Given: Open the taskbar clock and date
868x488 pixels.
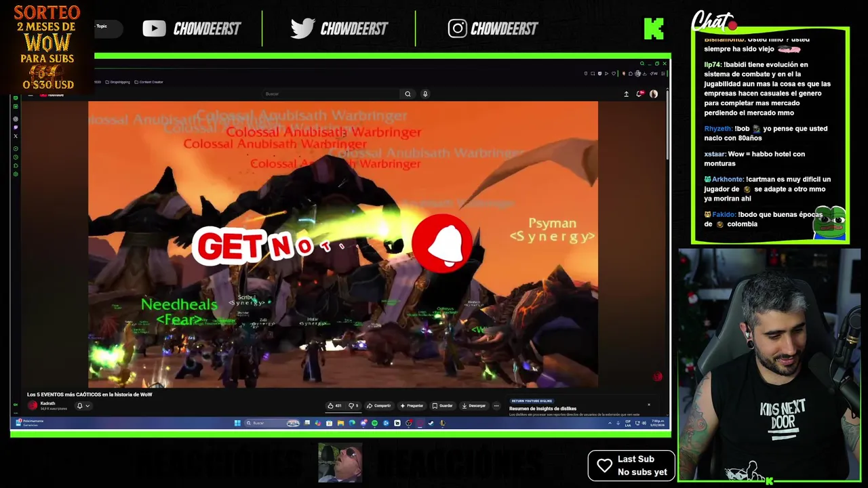Looking at the screenshot, I should pyautogui.click(x=658, y=423).
